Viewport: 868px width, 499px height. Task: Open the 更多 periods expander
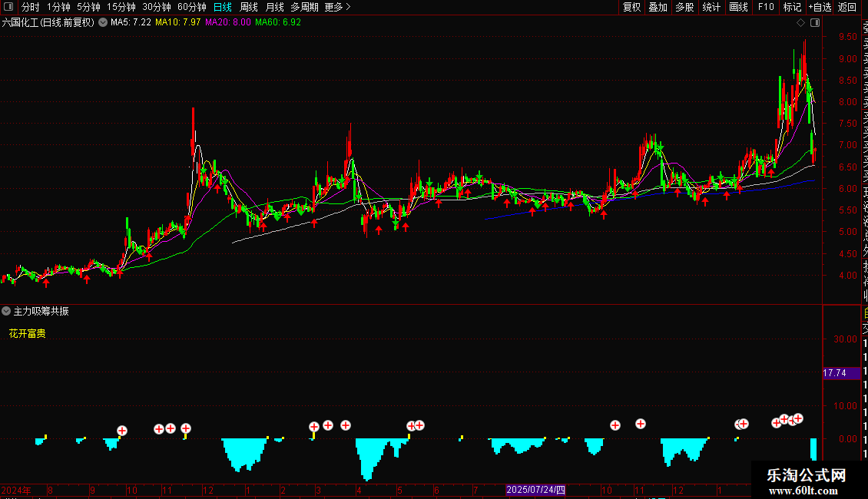click(x=338, y=7)
